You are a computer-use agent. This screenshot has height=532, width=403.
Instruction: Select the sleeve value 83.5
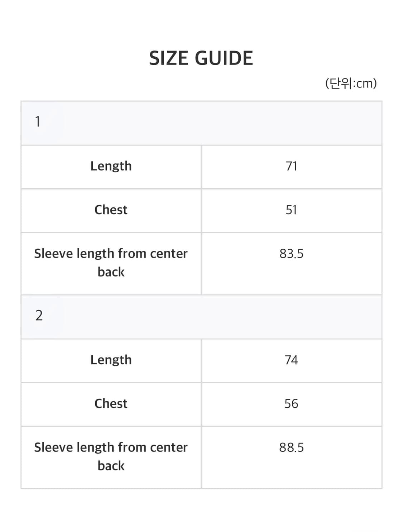(x=291, y=254)
